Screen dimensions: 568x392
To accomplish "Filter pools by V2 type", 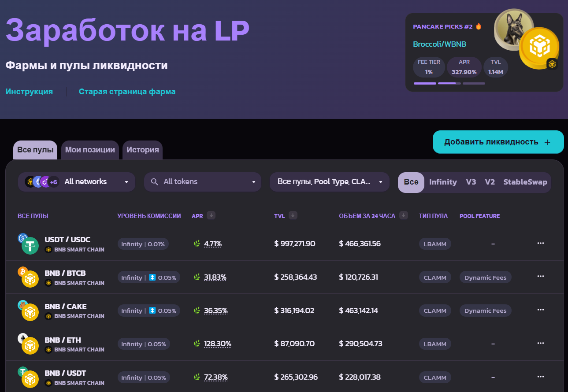I will click(x=490, y=182).
